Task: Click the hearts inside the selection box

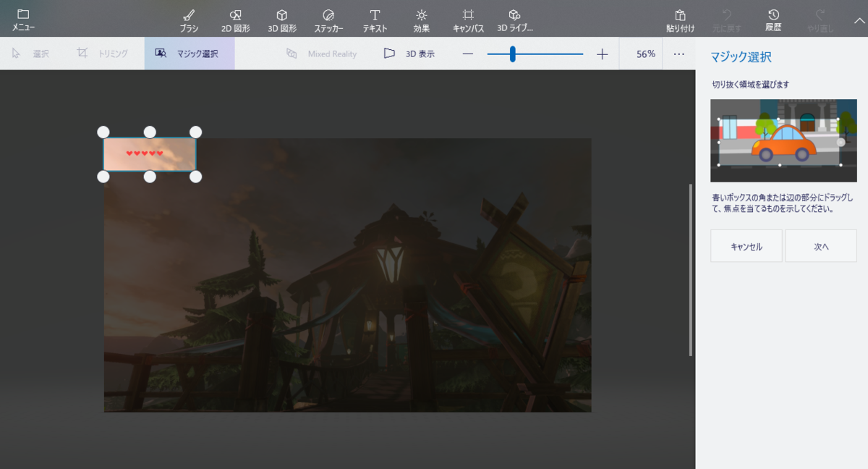Action: coord(145,153)
